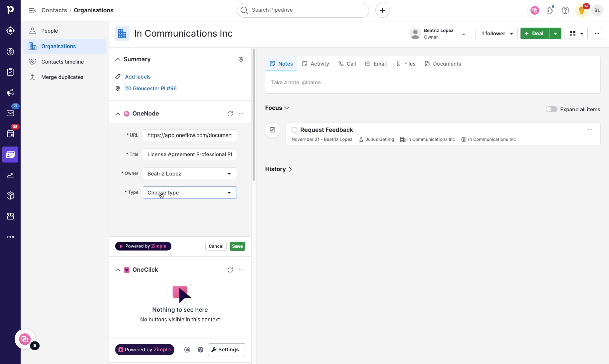Switch to the Email tab
This screenshot has height=364, width=609.
(376, 64)
